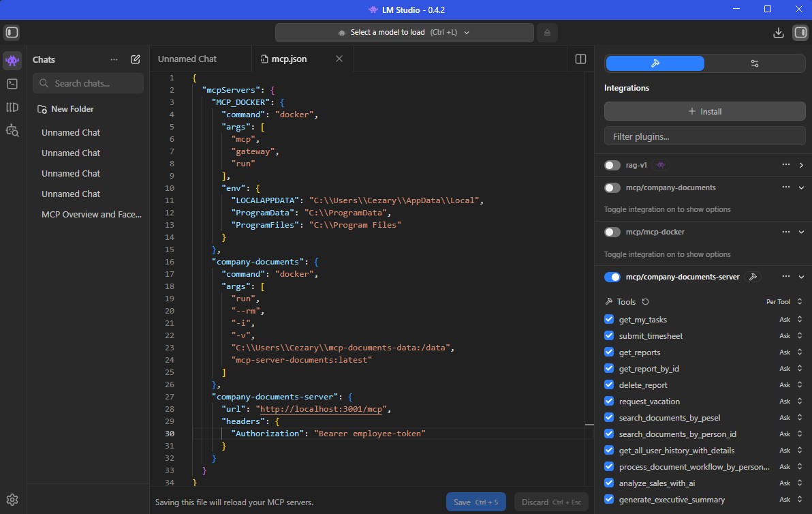Screen dimensions: 812x514
Task: Click line number 30 in the editor gutter
Action: (x=170, y=433)
